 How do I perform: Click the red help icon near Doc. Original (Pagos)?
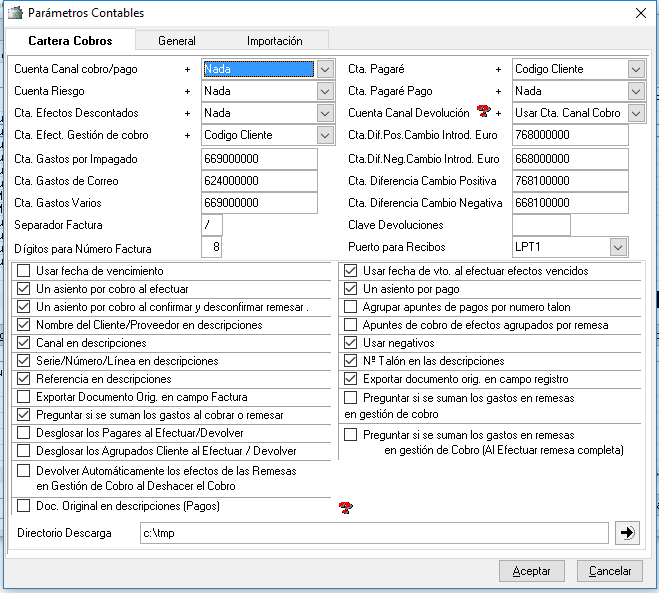click(x=345, y=507)
